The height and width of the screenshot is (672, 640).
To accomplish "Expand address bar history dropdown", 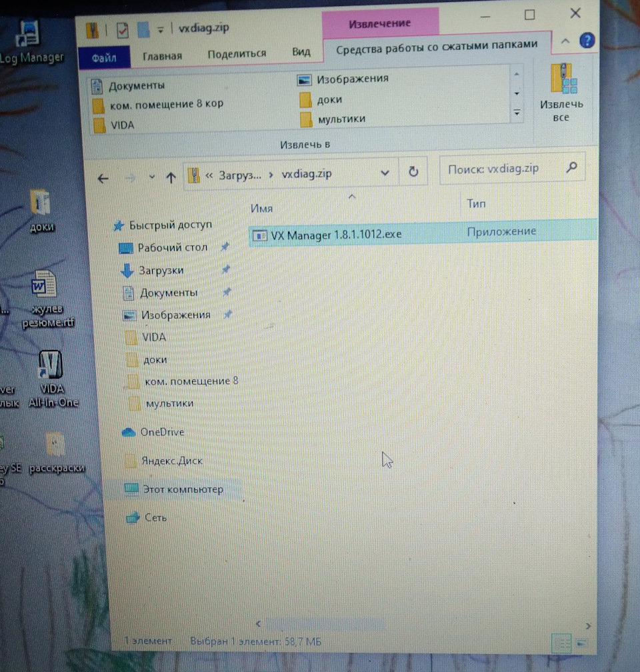I will coord(385,173).
